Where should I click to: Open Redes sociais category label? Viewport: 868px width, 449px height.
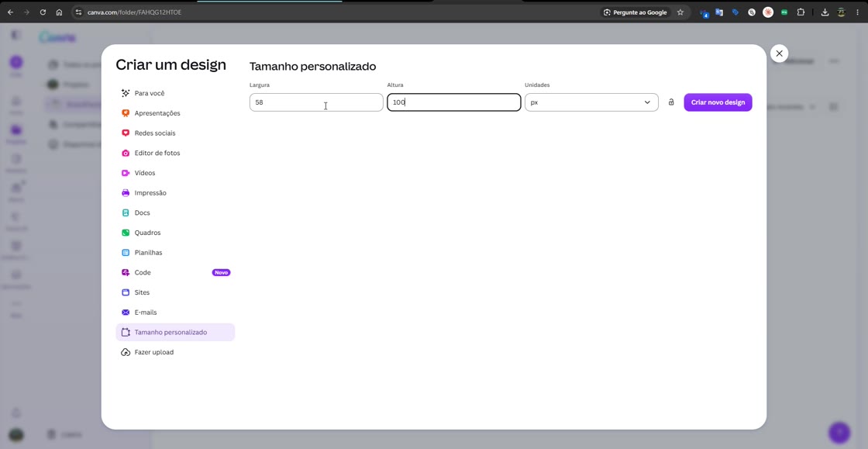[x=155, y=133]
